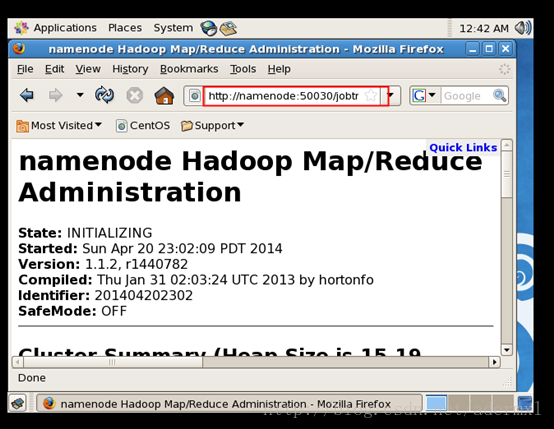This screenshot has height=429, width=554.
Task: Click the Done status bar text
Action: coord(32,378)
